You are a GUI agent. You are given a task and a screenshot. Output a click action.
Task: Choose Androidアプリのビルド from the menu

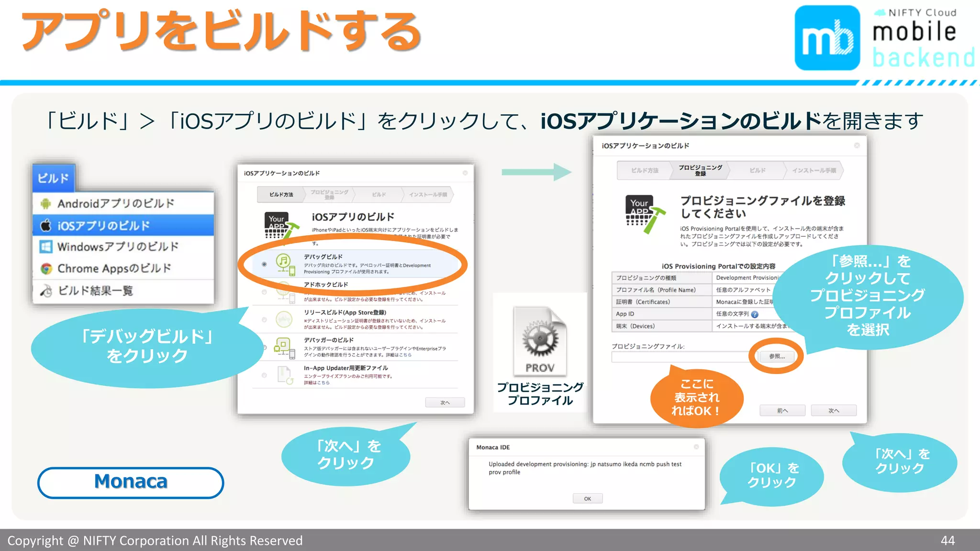[123, 204]
